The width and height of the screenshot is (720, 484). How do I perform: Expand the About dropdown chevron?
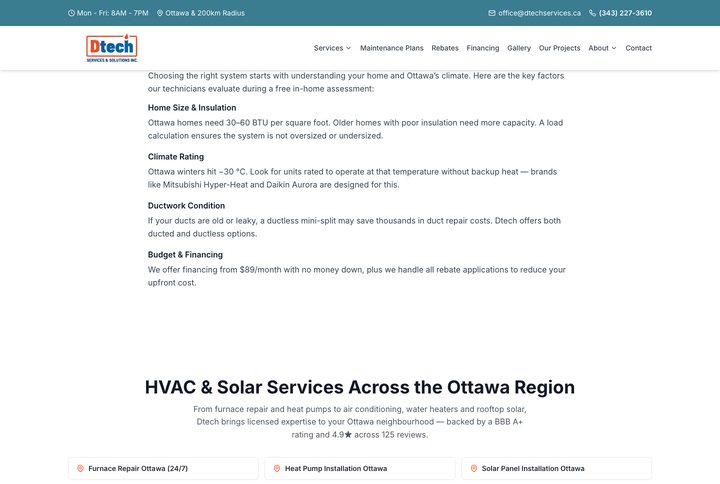[614, 48]
